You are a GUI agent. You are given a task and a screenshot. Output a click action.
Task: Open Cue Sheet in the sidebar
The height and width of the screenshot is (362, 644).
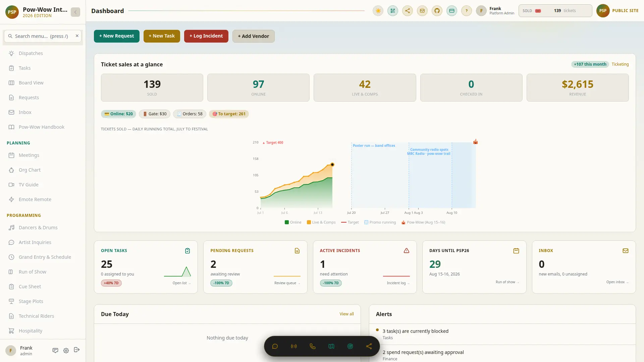43,287
